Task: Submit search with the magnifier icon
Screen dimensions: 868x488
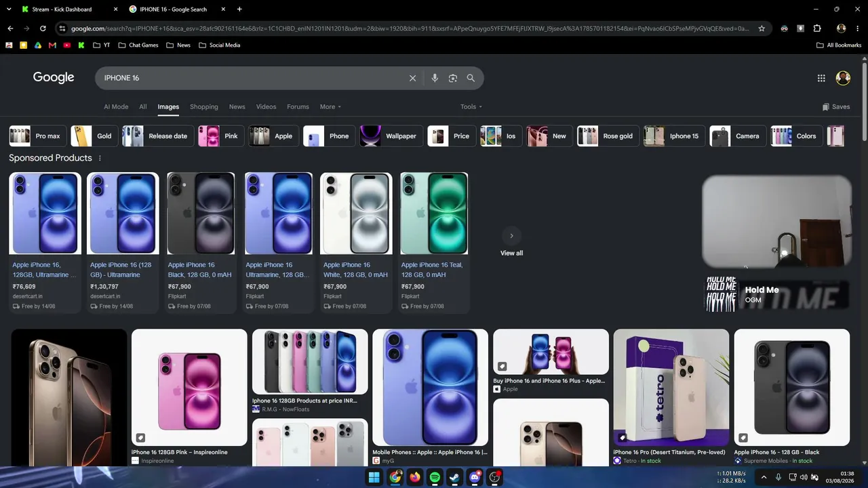Action: click(471, 78)
